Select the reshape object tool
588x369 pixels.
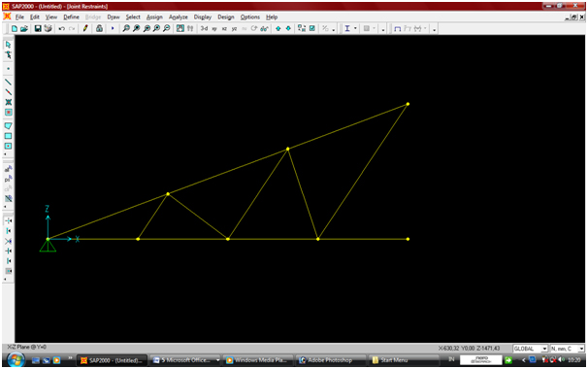tap(8, 54)
